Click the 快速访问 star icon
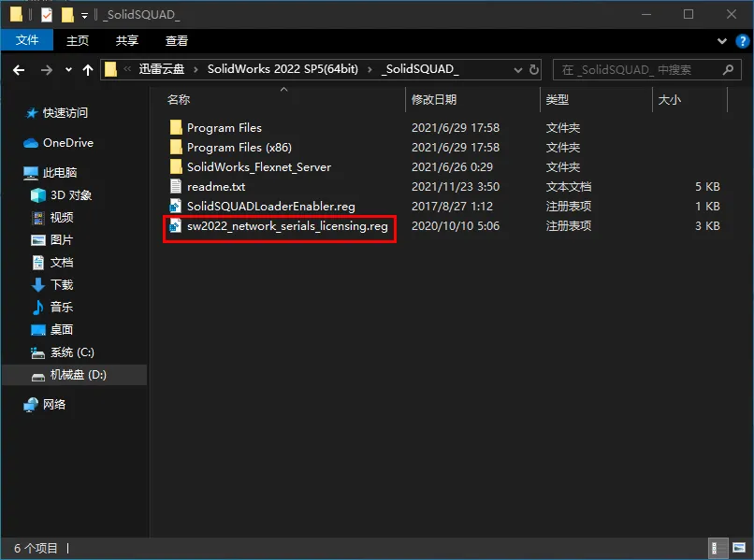This screenshot has height=560, width=754. (x=31, y=113)
